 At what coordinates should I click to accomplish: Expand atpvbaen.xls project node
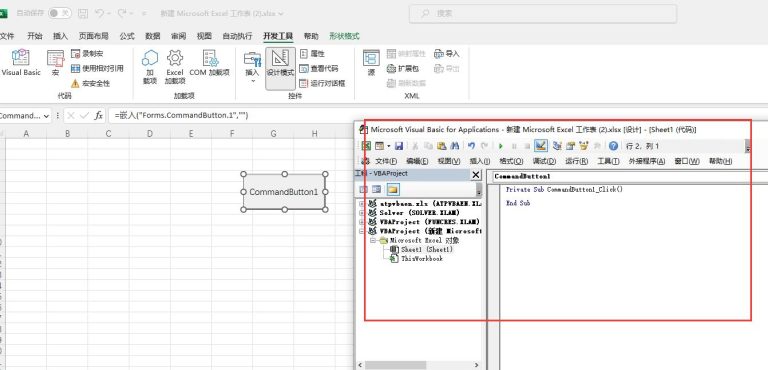click(361, 204)
